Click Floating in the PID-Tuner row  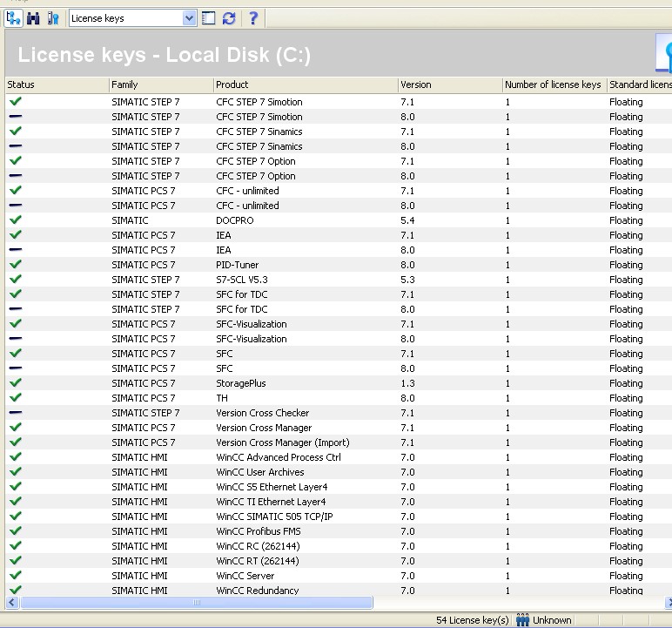[626, 265]
